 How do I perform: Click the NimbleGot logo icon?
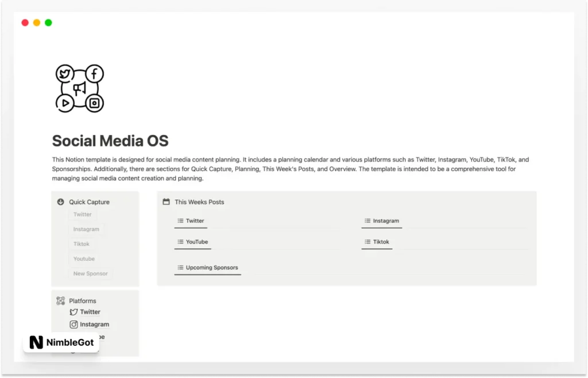(x=37, y=342)
